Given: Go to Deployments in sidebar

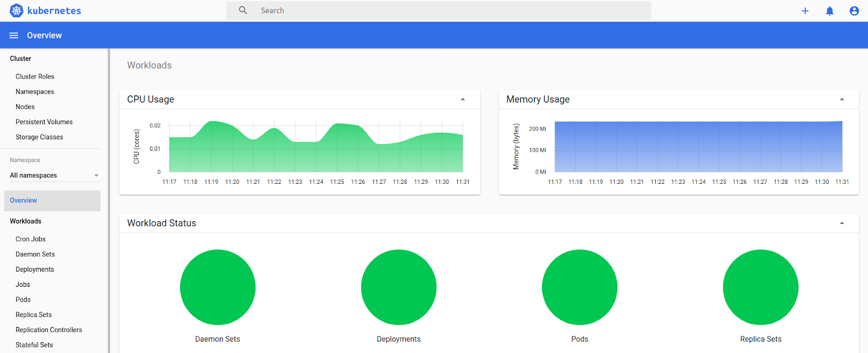Looking at the screenshot, I should click(35, 269).
